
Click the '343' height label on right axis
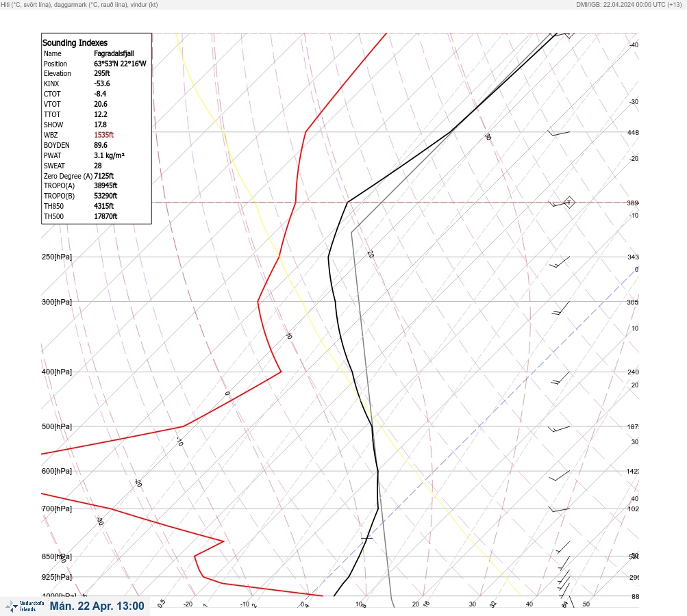click(633, 257)
